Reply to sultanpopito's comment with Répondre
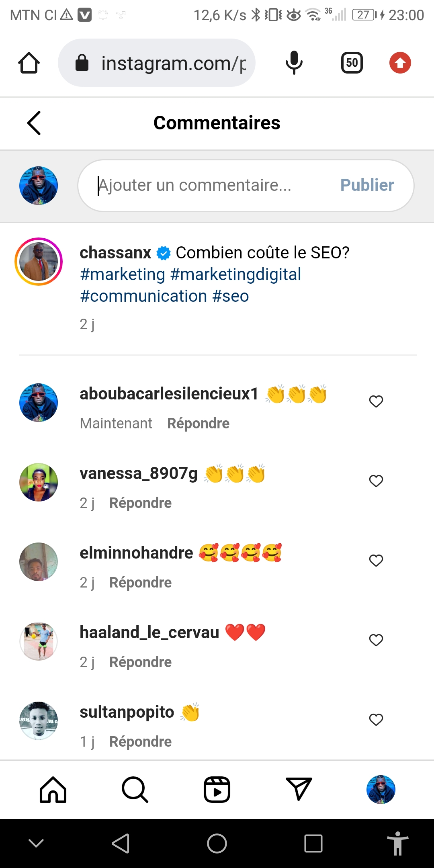 pyautogui.click(x=140, y=741)
